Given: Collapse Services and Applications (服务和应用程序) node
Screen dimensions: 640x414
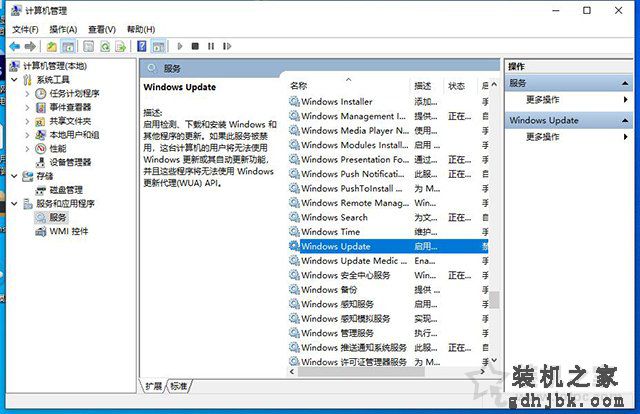Looking at the screenshot, I should pos(15,204).
